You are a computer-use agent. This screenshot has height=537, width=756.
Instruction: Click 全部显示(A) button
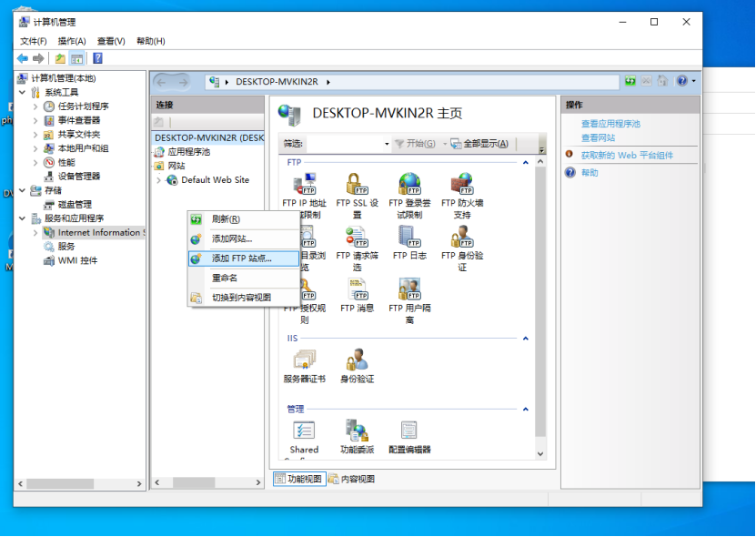[479, 144]
